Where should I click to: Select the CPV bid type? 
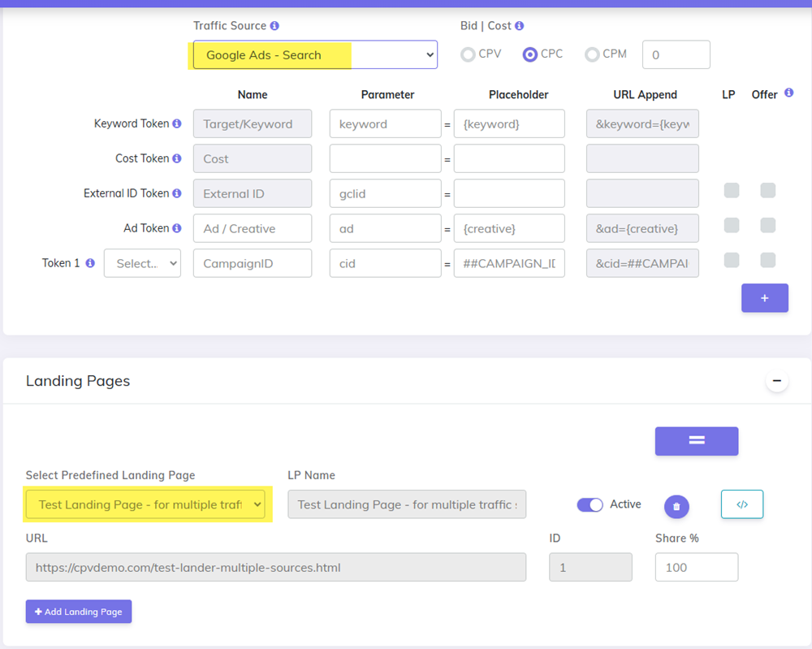[x=469, y=54]
